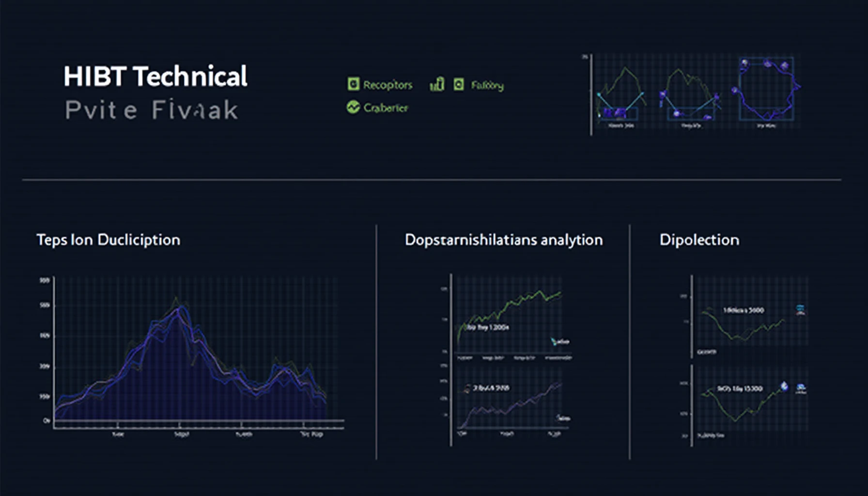Image resolution: width=868 pixels, height=496 pixels.
Task: Click the green Recopitors square icon
Action: (354, 84)
